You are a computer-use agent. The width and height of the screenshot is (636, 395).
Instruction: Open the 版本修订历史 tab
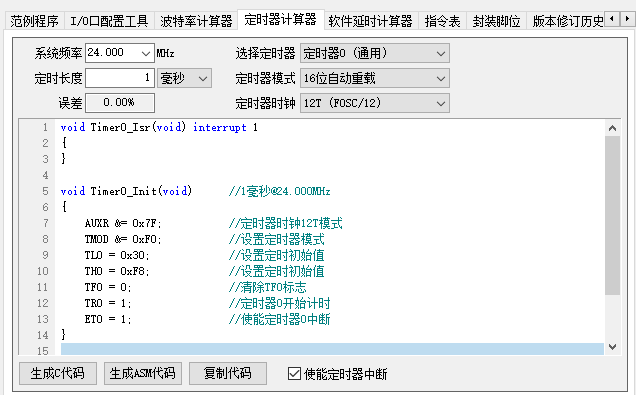tap(567, 21)
